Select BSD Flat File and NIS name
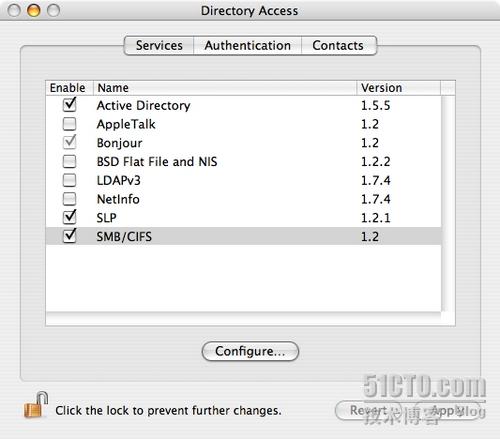Image resolution: width=500 pixels, height=439 pixels. pos(157,162)
